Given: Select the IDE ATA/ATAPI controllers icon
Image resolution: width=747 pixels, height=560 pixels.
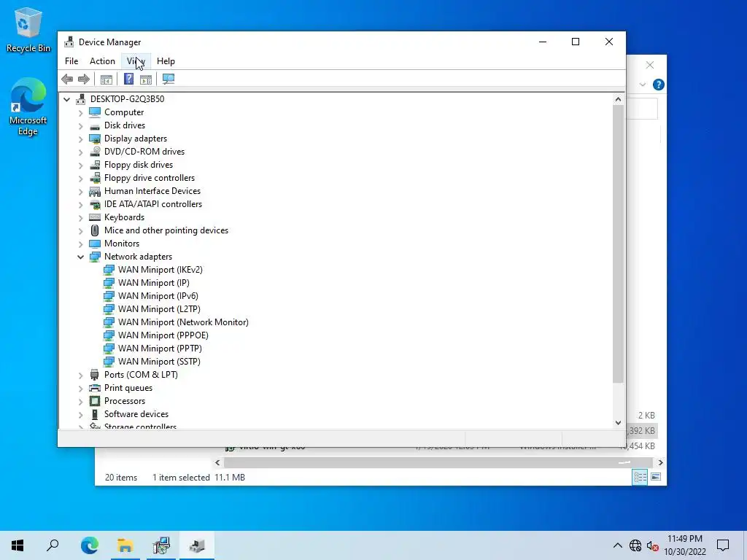Looking at the screenshot, I should tap(95, 204).
